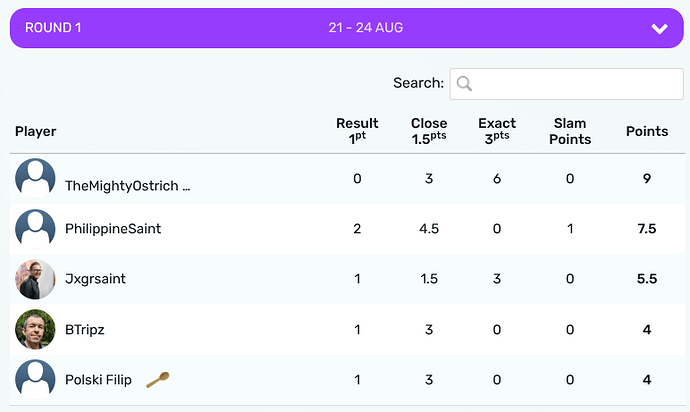Image resolution: width=690 pixels, height=412 pixels.
Task: Collapse the Round 1 chevron arrow
Action: [659, 29]
